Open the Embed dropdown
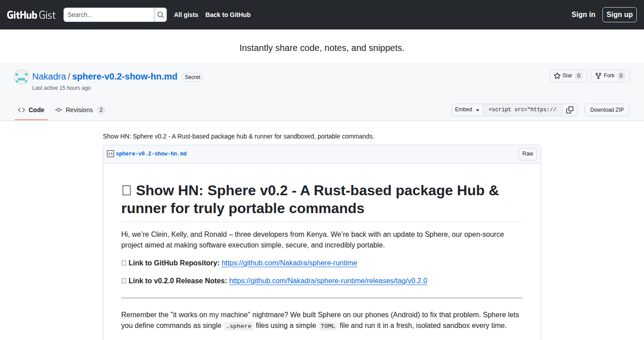This screenshot has height=340, width=644. (x=467, y=110)
